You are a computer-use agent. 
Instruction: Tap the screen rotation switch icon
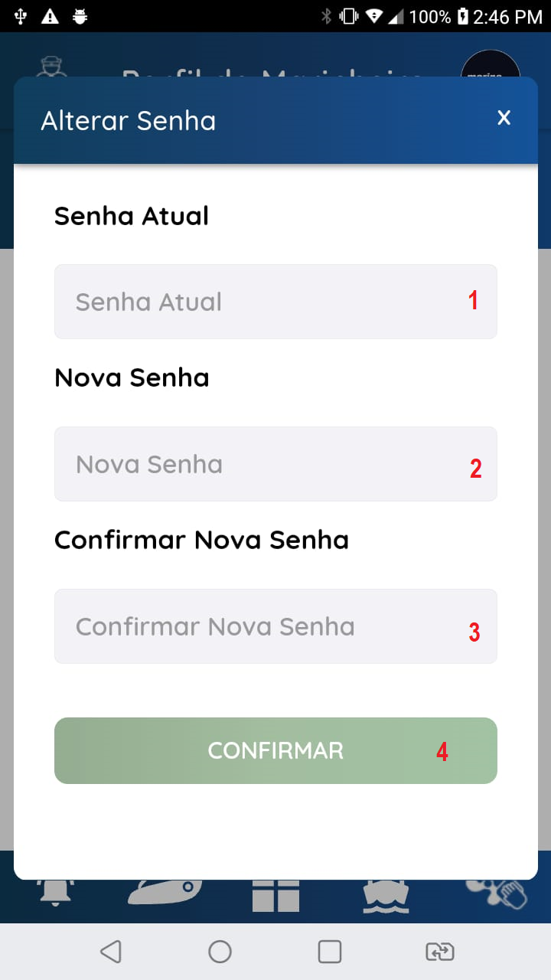pyautogui.click(x=440, y=952)
